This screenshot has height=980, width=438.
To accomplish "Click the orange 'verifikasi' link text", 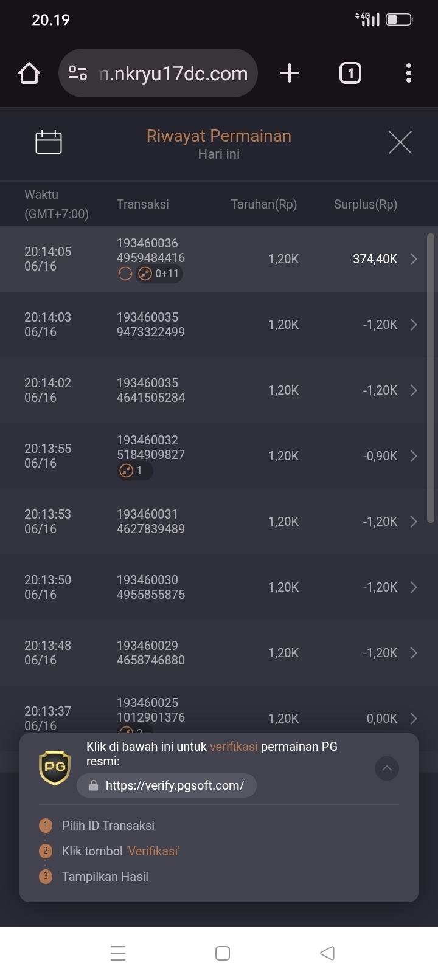I will [234, 747].
